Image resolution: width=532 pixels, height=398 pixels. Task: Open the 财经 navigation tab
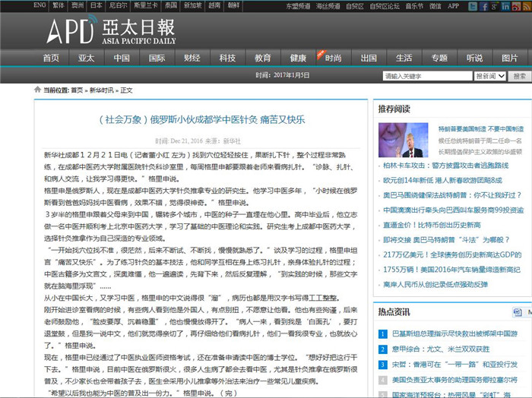(x=192, y=58)
